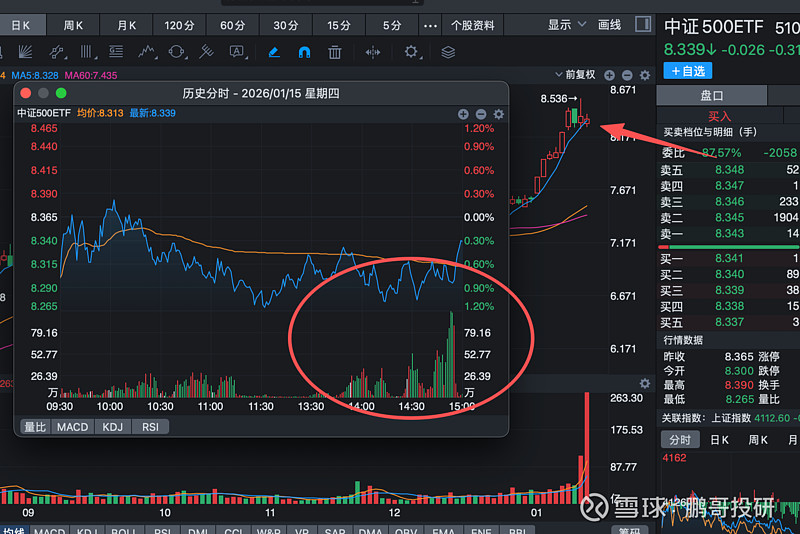Switch to the 周K tab in top bar

coord(73,25)
